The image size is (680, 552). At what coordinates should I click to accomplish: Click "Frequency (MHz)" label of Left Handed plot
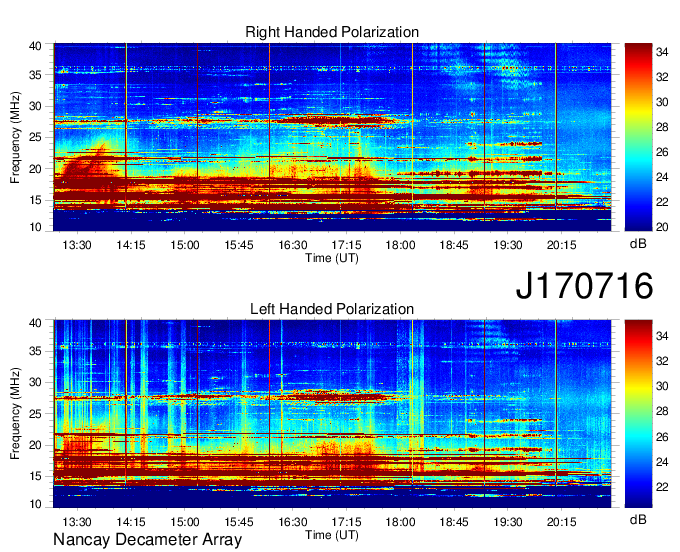pyautogui.click(x=15, y=414)
